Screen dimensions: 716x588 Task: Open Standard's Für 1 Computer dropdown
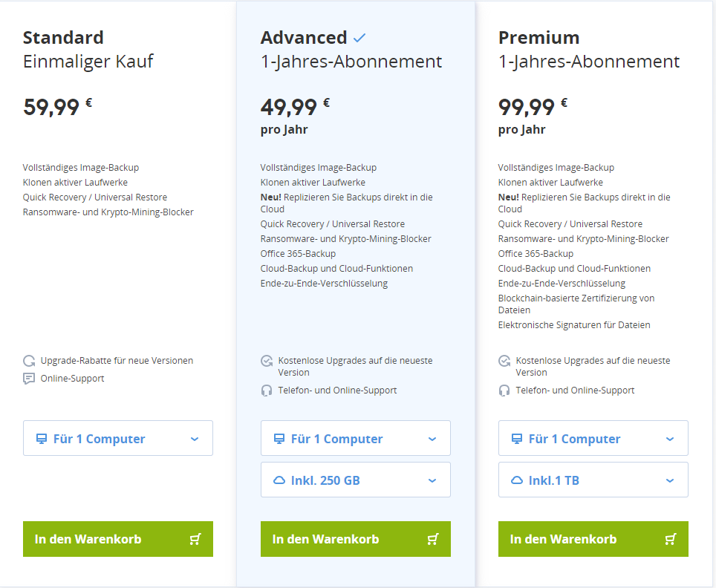[x=118, y=438]
